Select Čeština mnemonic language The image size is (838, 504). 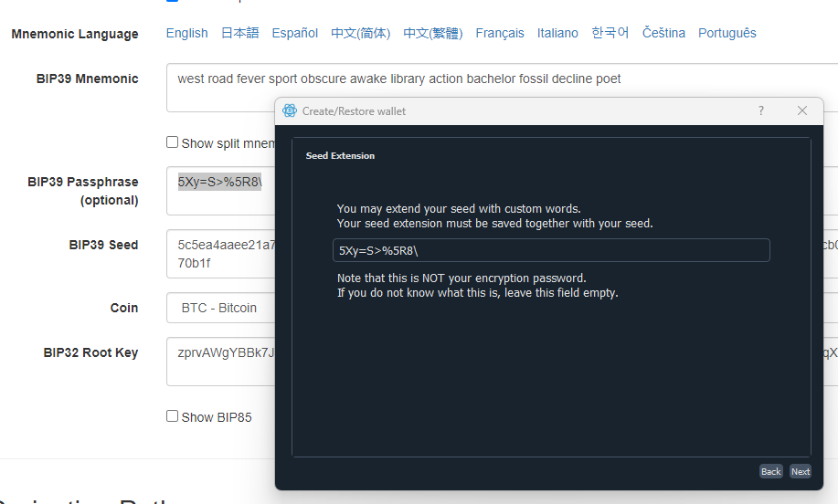(x=663, y=33)
